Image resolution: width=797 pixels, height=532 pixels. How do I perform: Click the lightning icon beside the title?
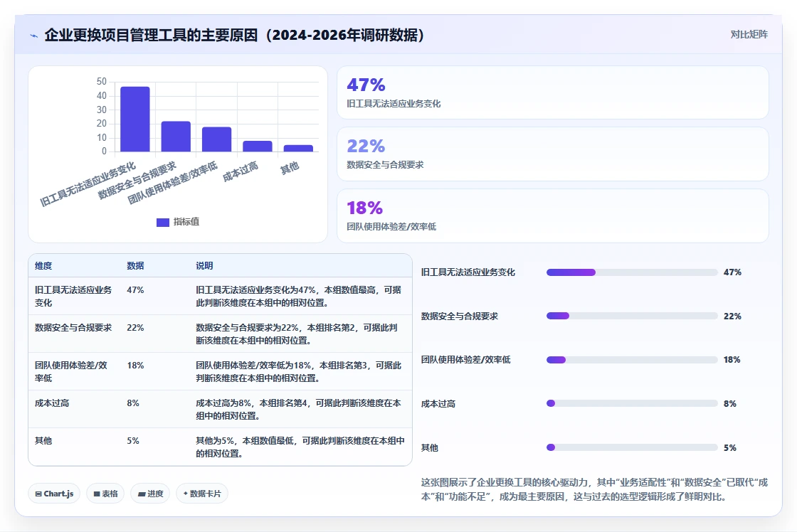[x=34, y=36]
